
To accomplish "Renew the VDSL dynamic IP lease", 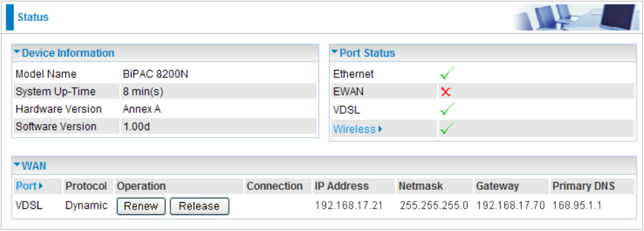I will (x=141, y=206).
